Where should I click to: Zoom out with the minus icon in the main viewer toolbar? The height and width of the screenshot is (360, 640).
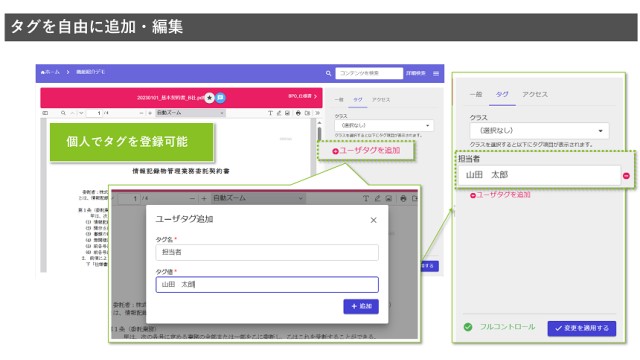click(x=141, y=113)
